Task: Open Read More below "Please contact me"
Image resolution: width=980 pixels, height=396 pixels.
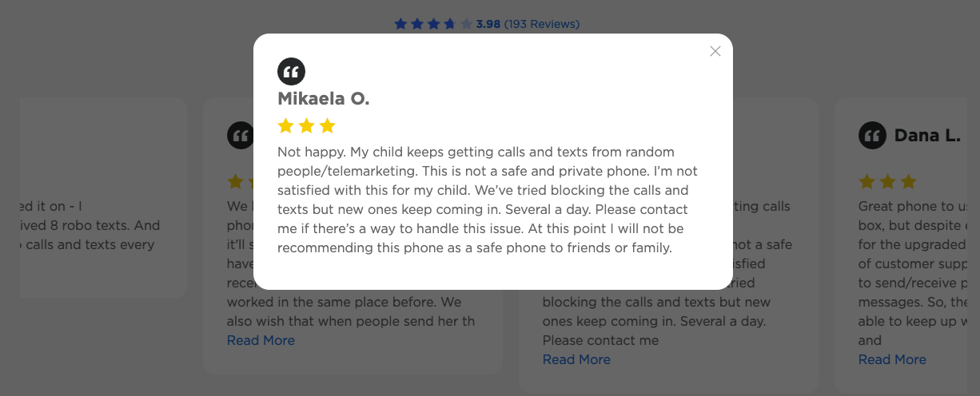Action: pos(576,359)
